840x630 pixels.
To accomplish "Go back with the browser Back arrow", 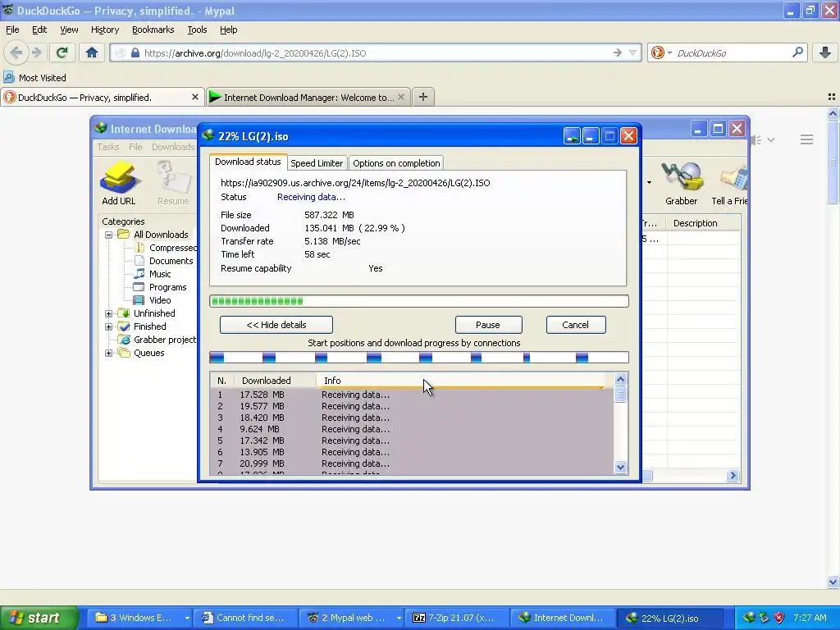I will pos(16,52).
